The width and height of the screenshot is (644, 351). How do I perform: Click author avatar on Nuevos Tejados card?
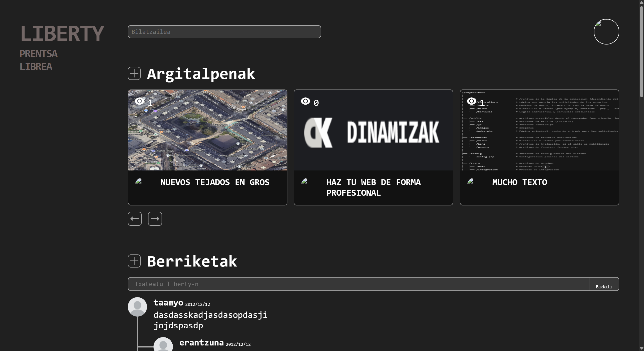(x=144, y=186)
